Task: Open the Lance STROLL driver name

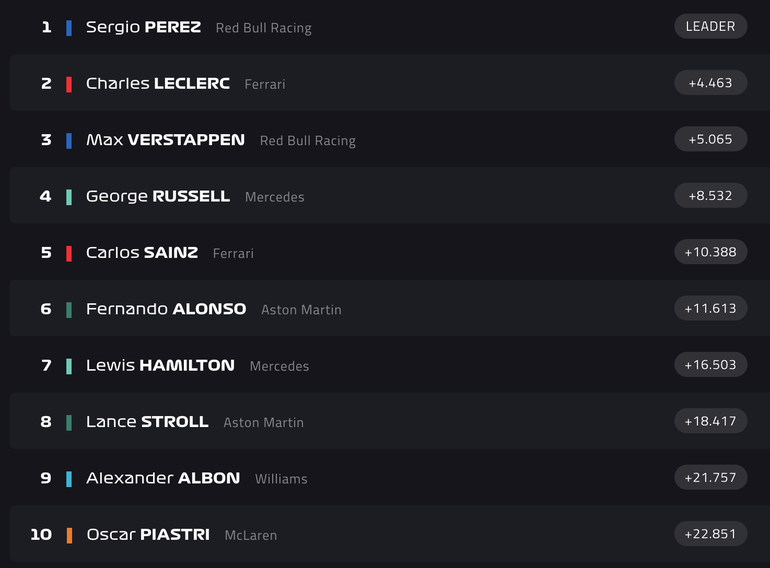Action: click(147, 422)
